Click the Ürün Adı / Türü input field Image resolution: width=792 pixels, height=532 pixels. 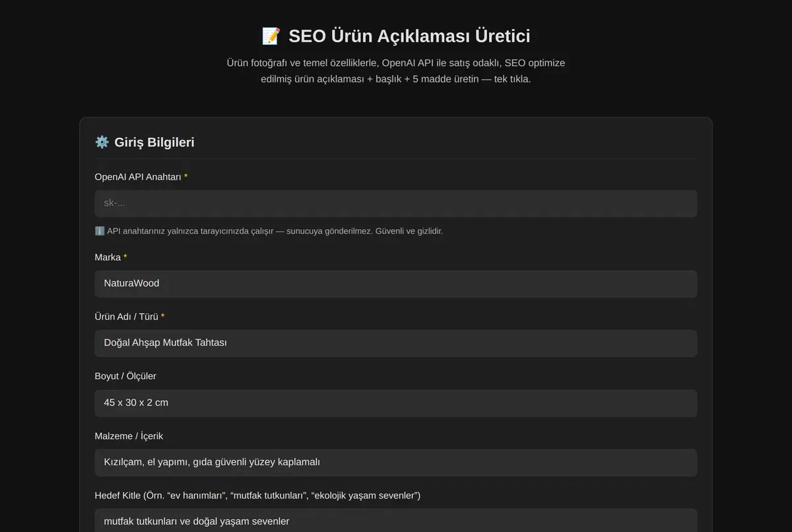(x=396, y=343)
